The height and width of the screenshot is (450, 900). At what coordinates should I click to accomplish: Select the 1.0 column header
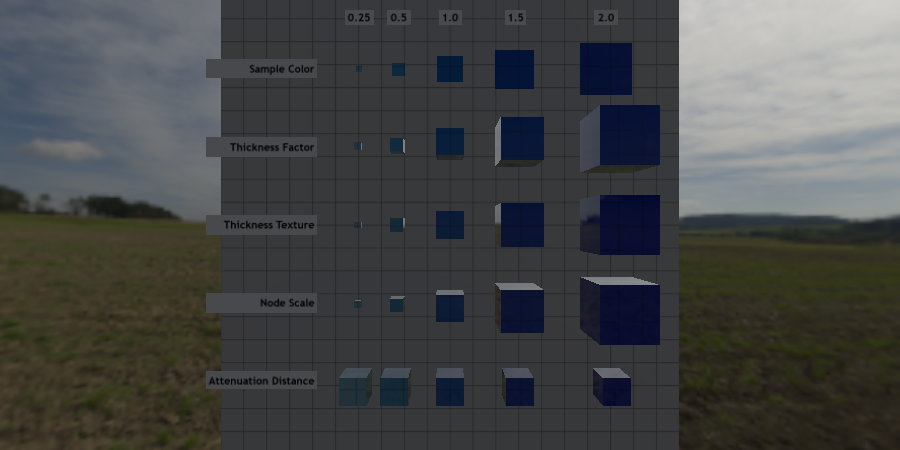coord(450,18)
